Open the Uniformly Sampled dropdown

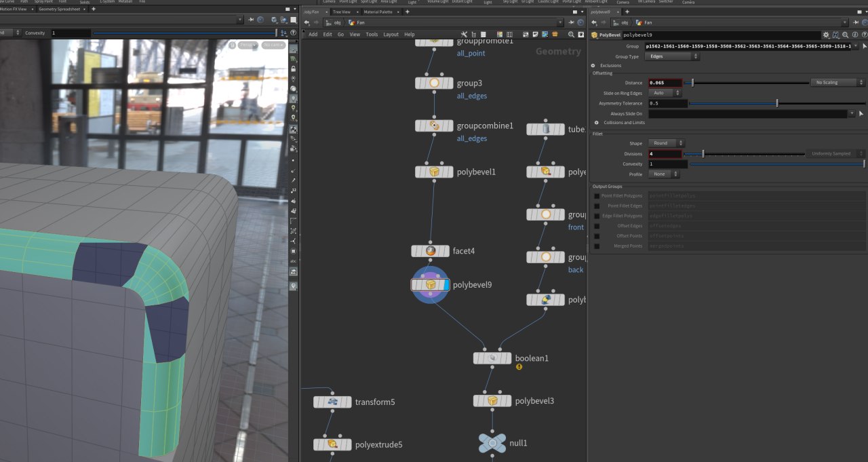(836, 154)
